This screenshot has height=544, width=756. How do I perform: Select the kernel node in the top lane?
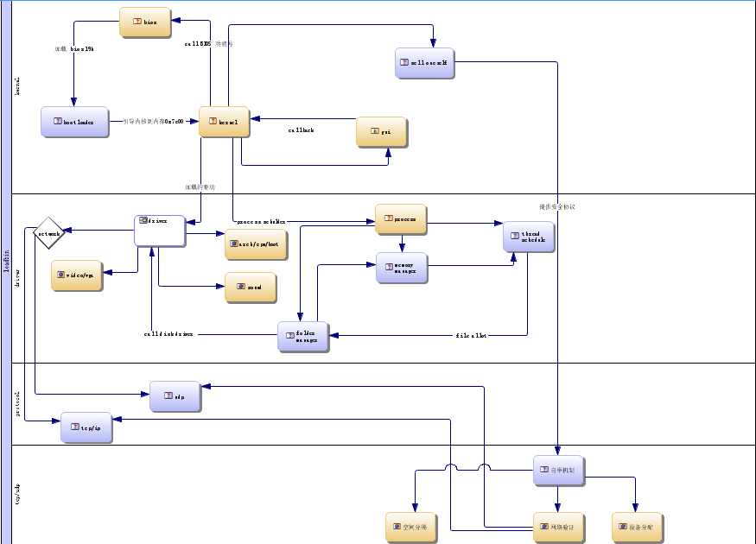tap(224, 122)
